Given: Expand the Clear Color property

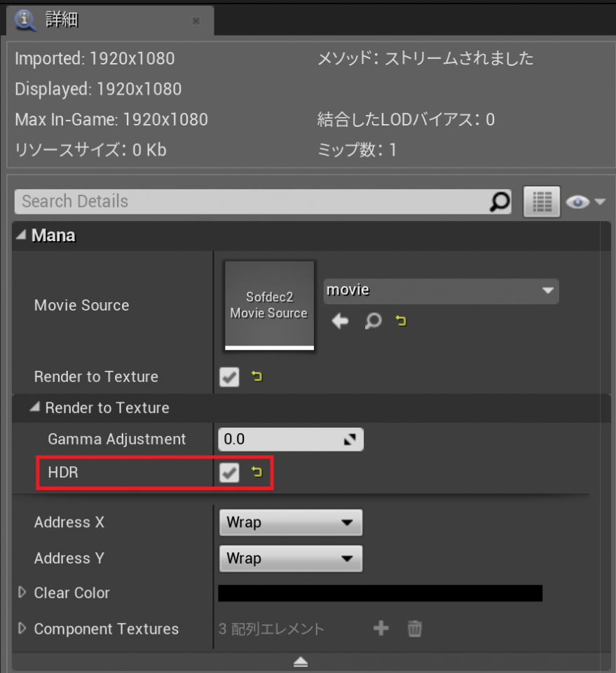Looking at the screenshot, I should [x=22, y=592].
